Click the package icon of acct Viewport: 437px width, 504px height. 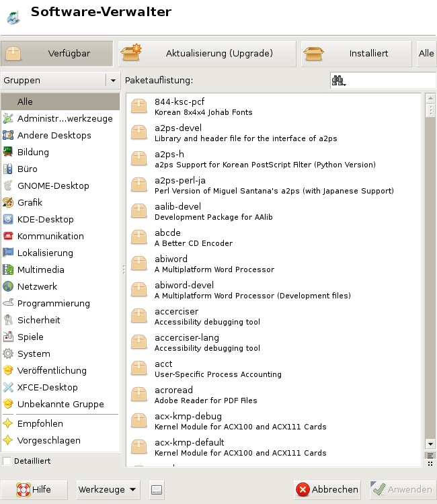[138, 369]
